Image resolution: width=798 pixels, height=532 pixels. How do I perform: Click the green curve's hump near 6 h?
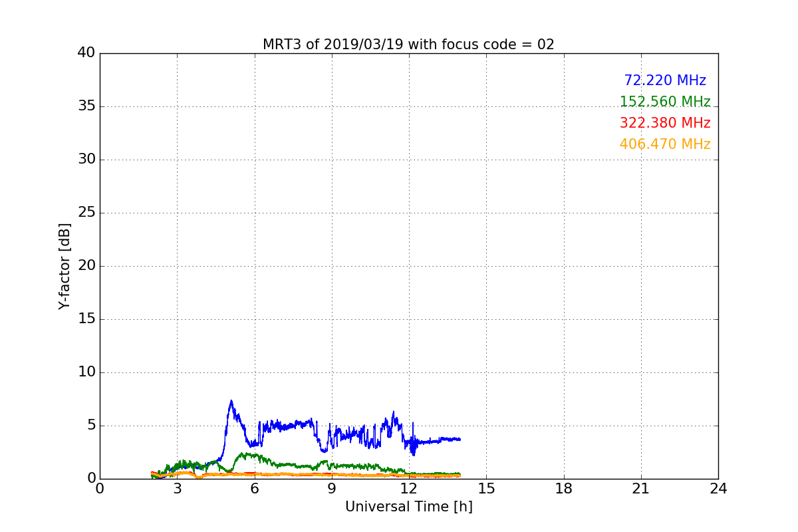pos(249,456)
